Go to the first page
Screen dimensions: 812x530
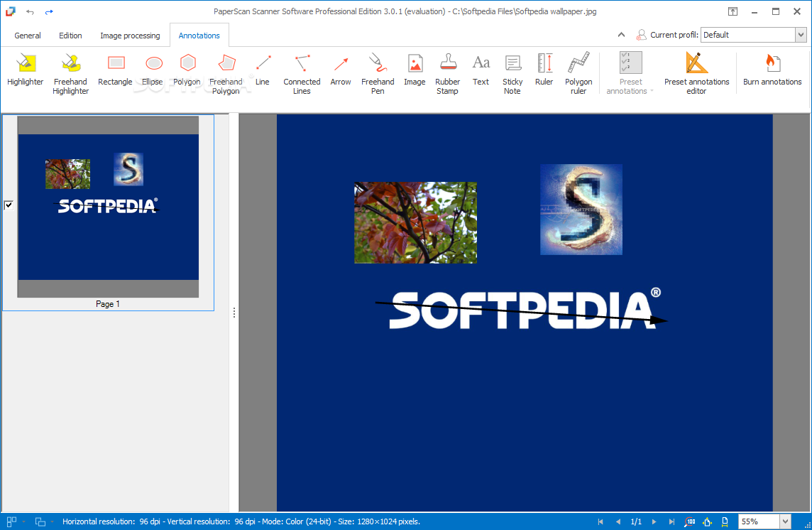pos(600,521)
